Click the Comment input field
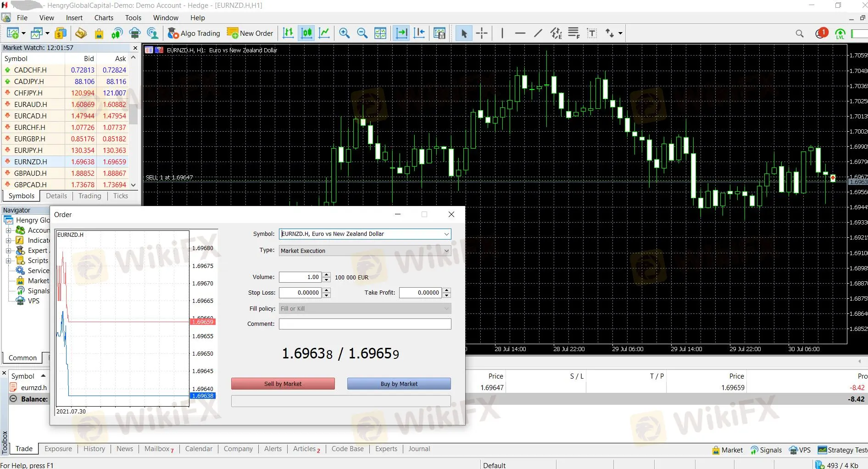The image size is (868, 469). 365,324
